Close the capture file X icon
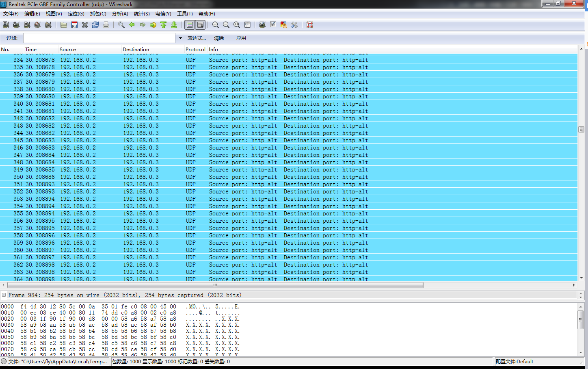The height and width of the screenshot is (369, 588). (x=85, y=25)
